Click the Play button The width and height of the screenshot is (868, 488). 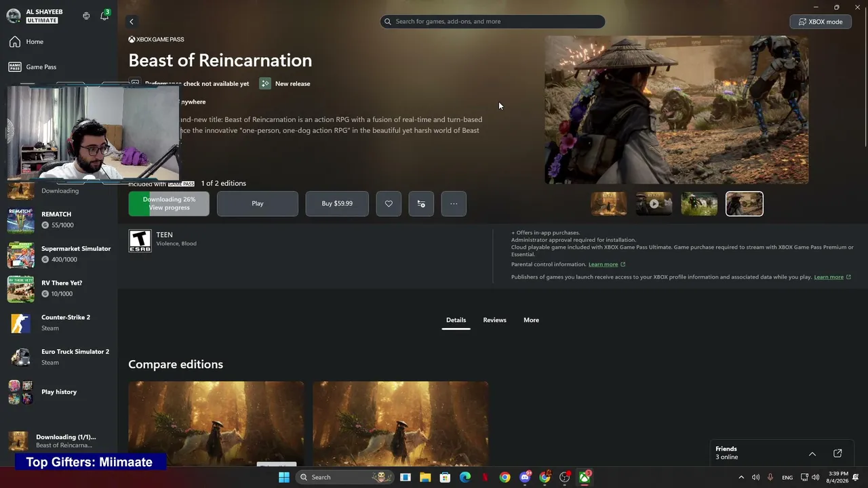(x=258, y=203)
